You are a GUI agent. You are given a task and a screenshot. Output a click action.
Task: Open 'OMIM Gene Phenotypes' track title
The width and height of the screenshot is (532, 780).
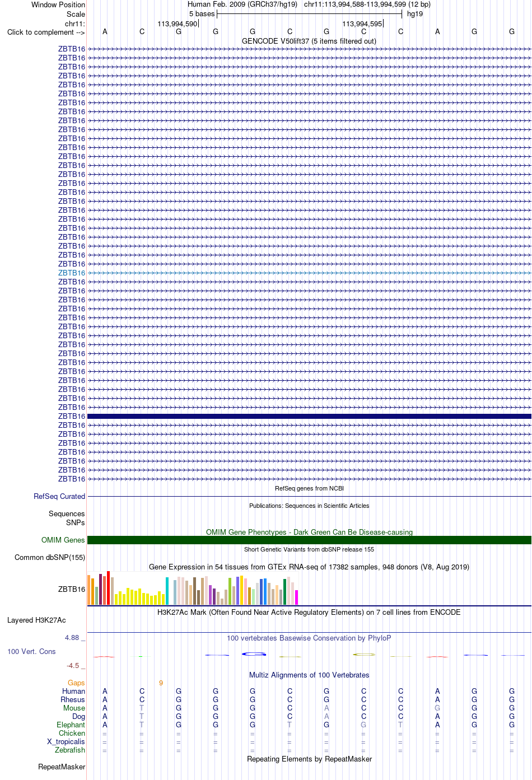click(x=309, y=532)
